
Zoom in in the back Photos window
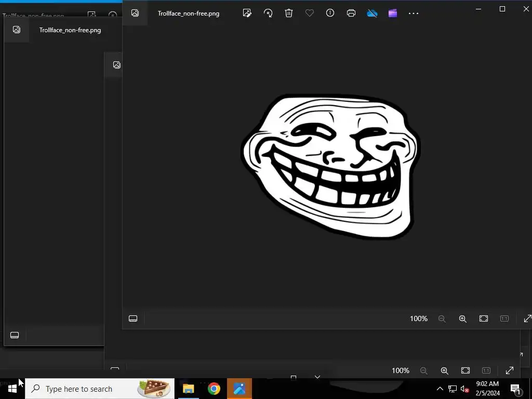445,370
